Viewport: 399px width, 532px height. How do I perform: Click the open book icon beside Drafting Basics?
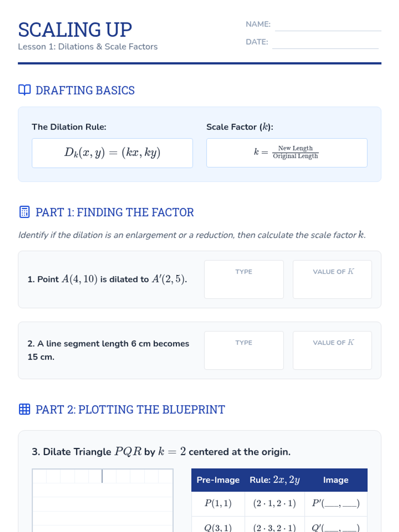coord(25,90)
